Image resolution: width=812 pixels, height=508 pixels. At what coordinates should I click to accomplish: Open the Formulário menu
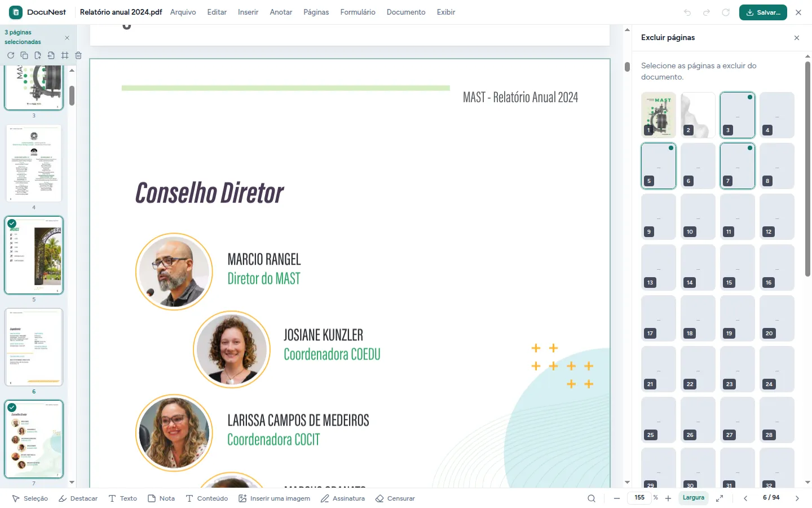pos(358,12)
